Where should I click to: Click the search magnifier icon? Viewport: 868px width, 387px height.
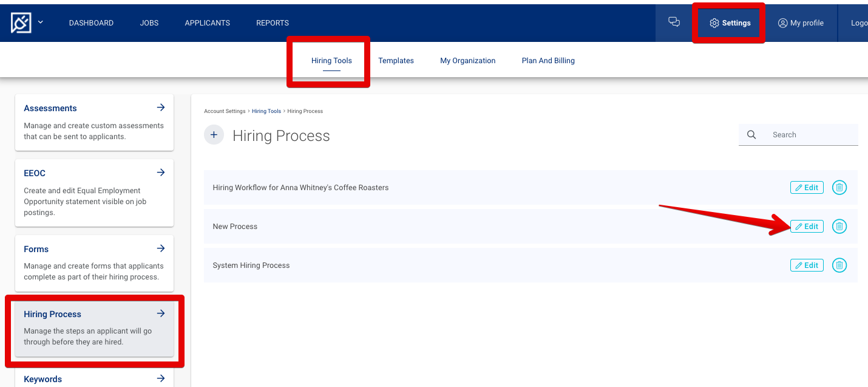coord(751,134)
